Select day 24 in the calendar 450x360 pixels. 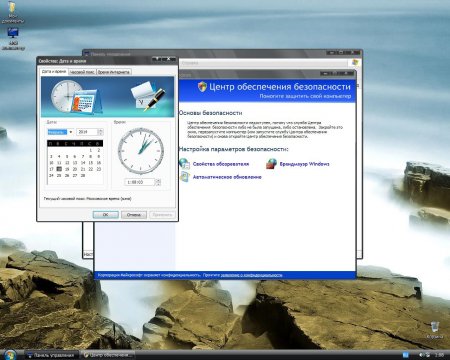pyautogui.click(x=51, y=175)
